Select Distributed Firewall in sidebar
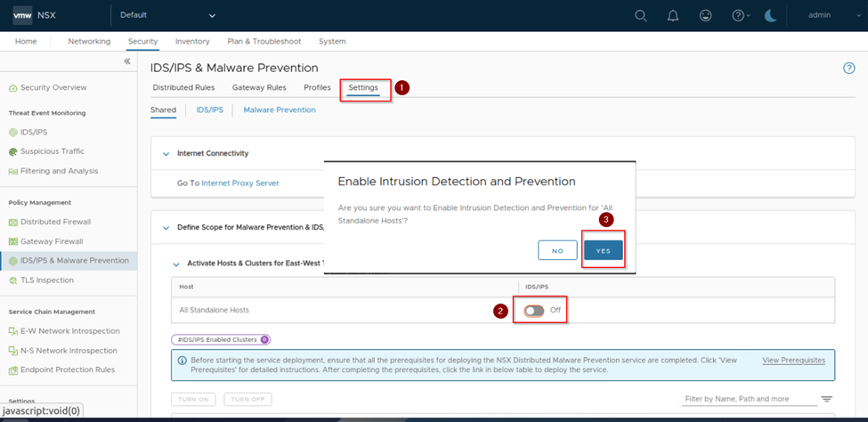Screen dimensions: 868x422 (x=55, y=222)
